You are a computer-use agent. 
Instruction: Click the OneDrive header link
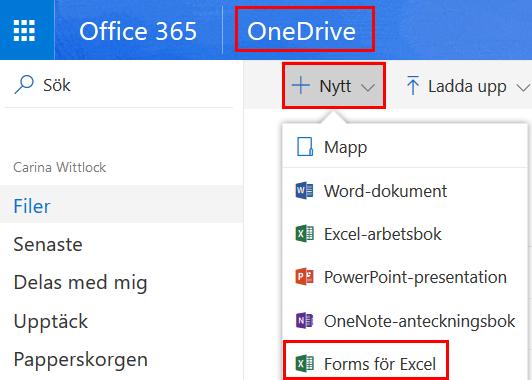[301, 31]
